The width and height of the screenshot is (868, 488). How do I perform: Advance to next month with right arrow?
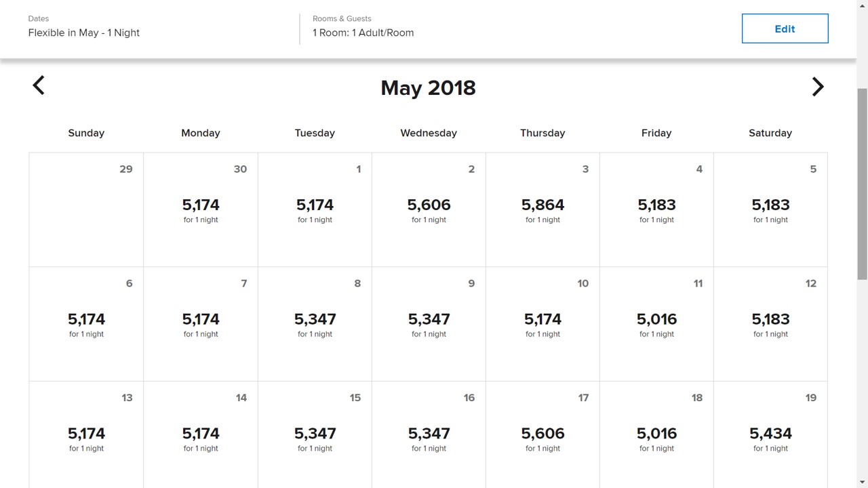(817, 87)
